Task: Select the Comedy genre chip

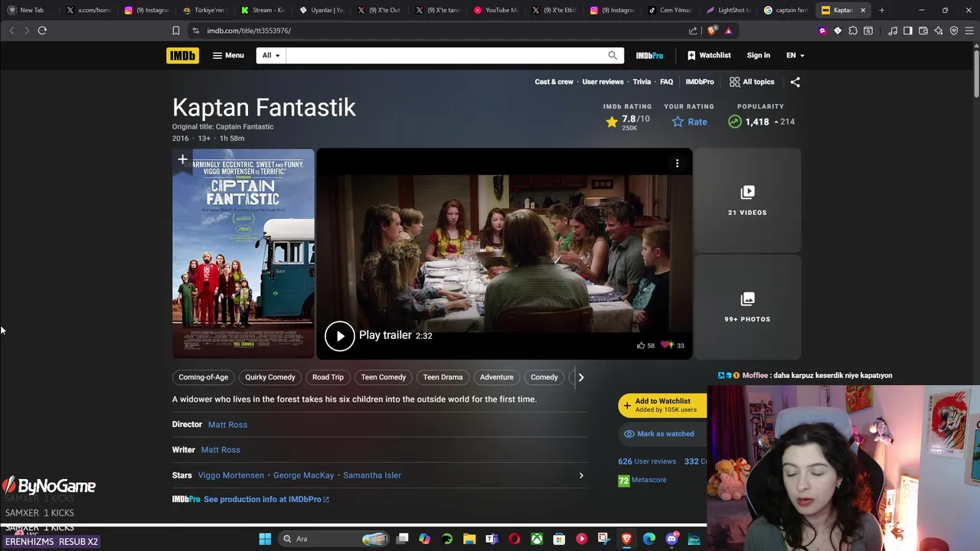Action: 544,377
